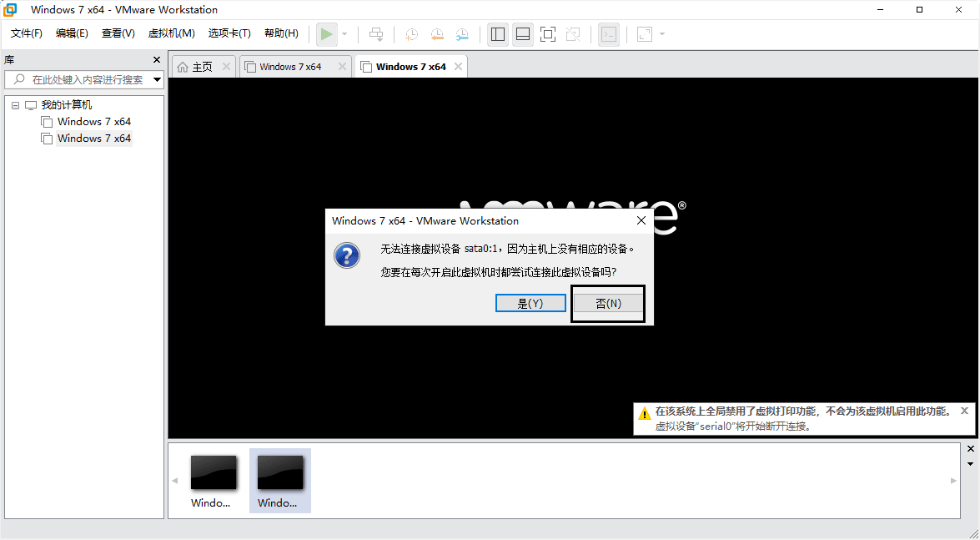Viewport: 980px width, 540px height.
Task: Open the 帮助(H) menu
Action: pyautogui.click(x=281, y=33)
